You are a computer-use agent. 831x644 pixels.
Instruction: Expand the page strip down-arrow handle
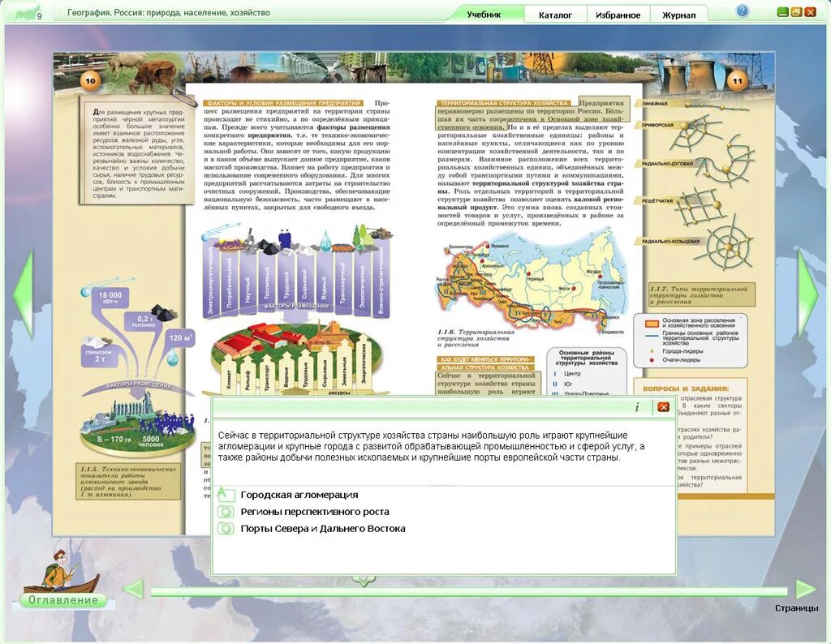click(x=364, y=581)
